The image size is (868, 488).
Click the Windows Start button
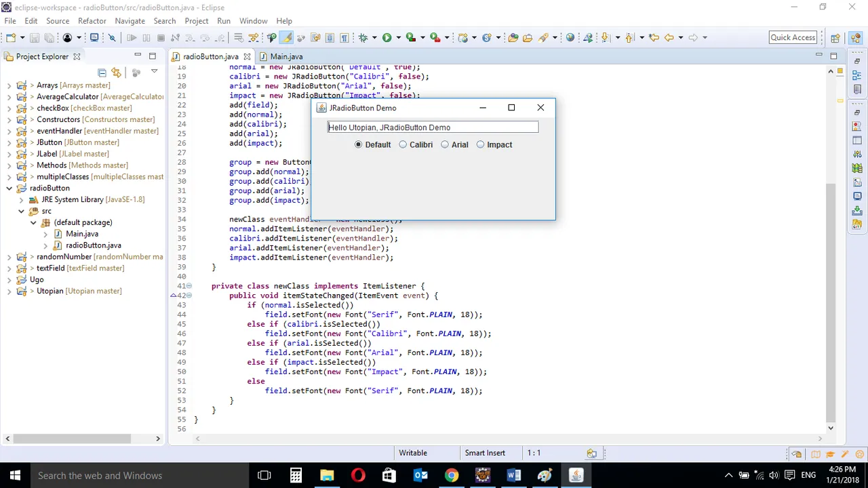pos(15,475)
